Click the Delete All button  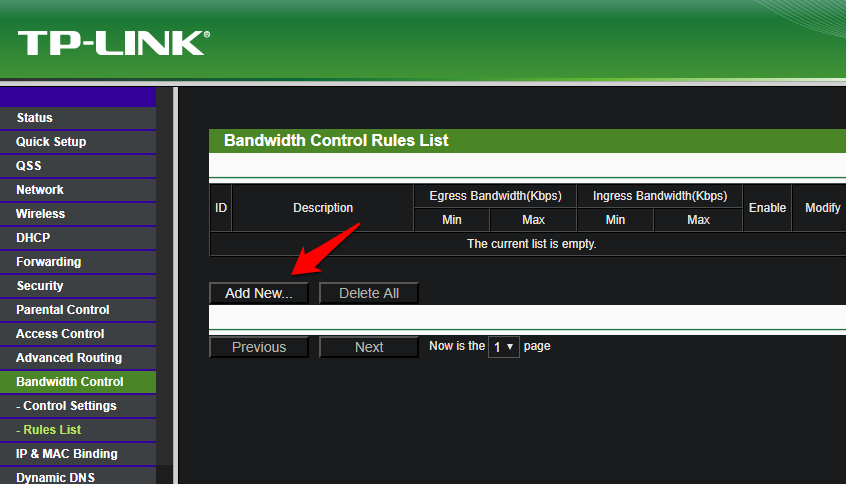point(369,293)
